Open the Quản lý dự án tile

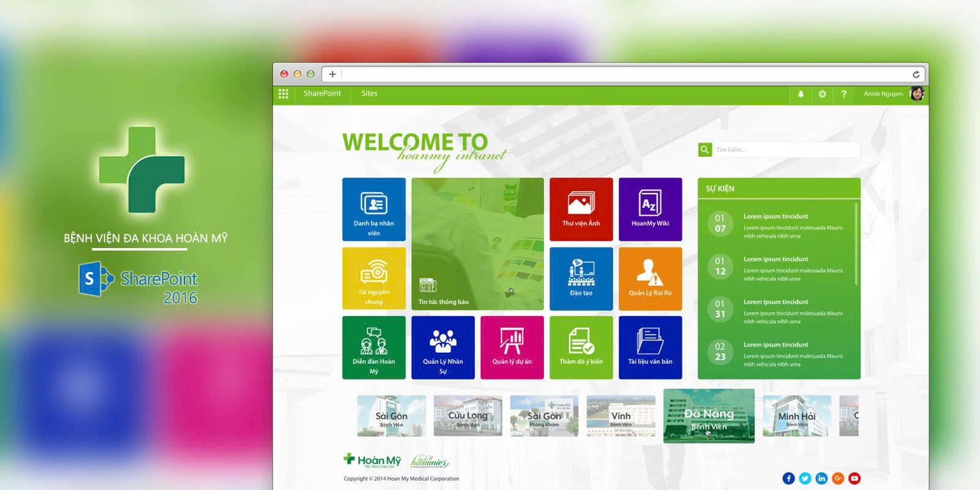click(512, 347)
